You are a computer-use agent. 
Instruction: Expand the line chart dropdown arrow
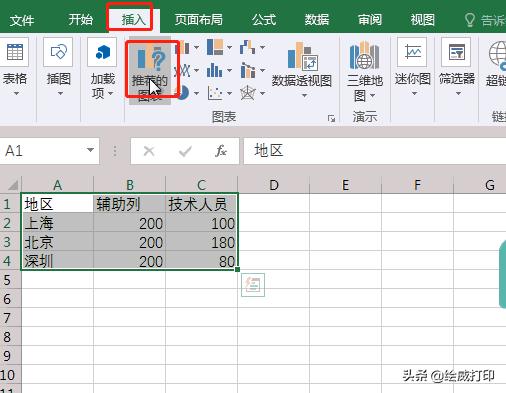pos(196,70)
